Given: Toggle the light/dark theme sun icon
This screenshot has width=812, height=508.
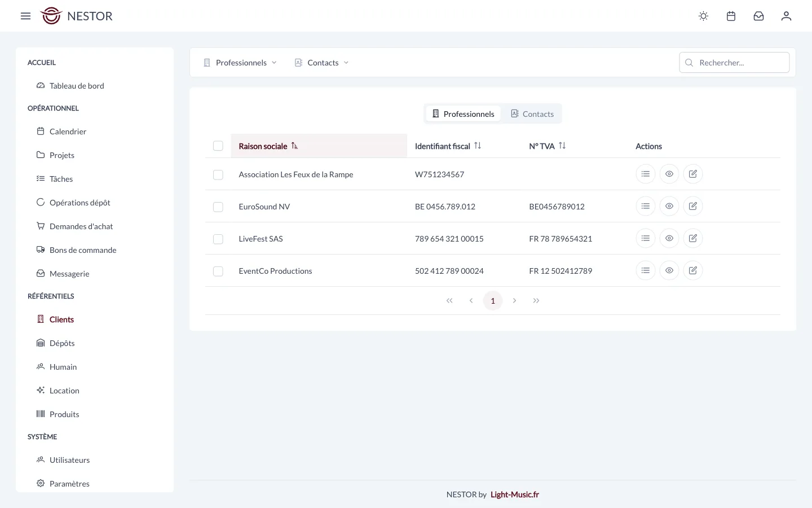Looking at the screenshot, I should pos(703,16).
